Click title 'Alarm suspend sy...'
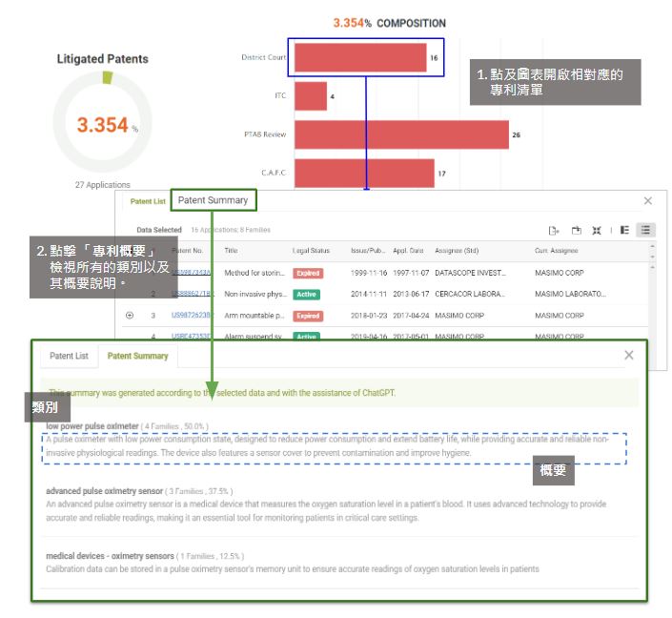 point(253,337)
